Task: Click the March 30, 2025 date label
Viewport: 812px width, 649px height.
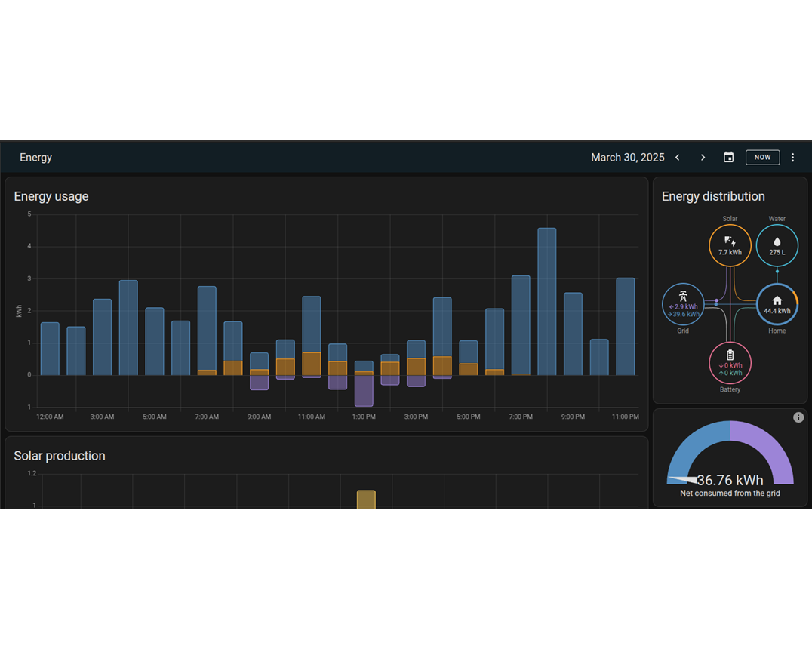Action: (x=627, y=158)
